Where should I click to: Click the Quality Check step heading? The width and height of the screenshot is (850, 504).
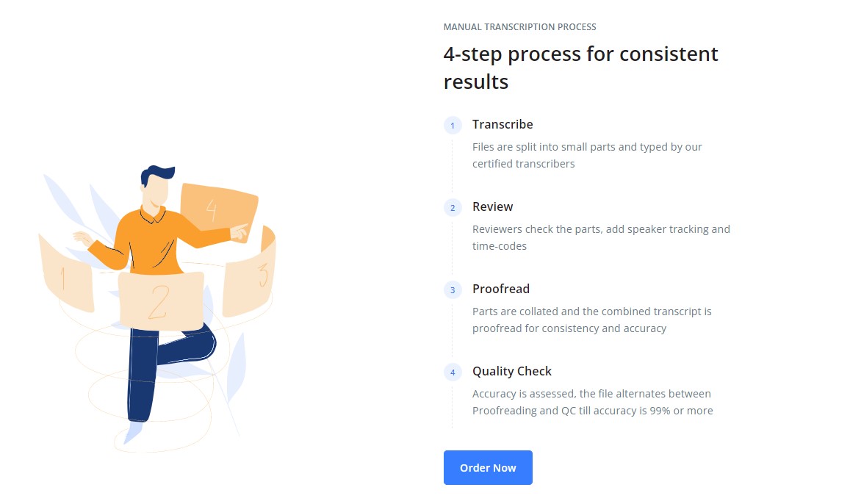coord(512,371)
